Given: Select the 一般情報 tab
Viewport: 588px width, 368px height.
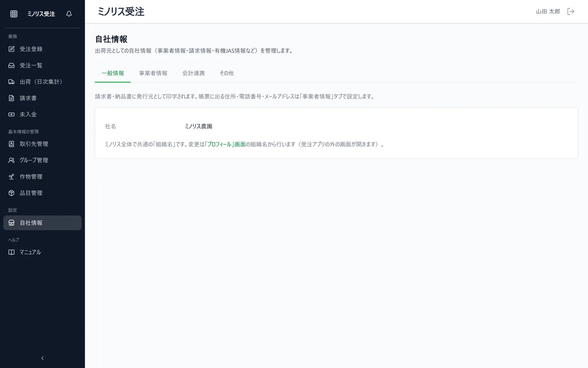Looking at the screenshot, I should point(113,73).
